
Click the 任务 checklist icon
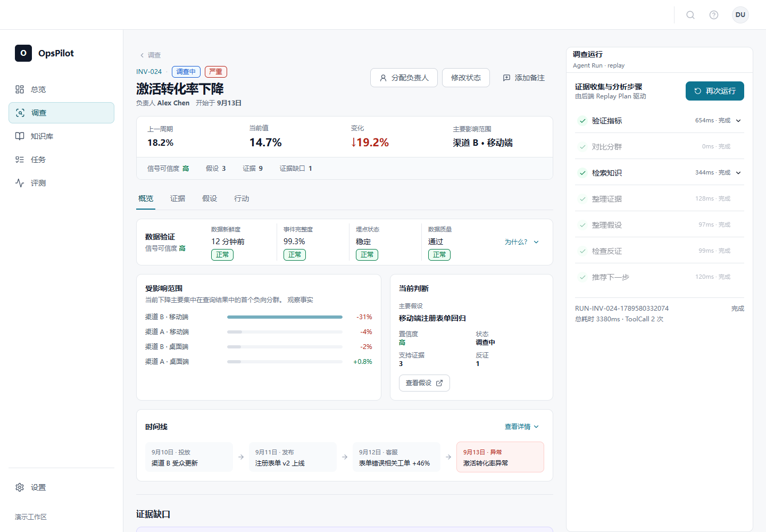pos(20,160)
